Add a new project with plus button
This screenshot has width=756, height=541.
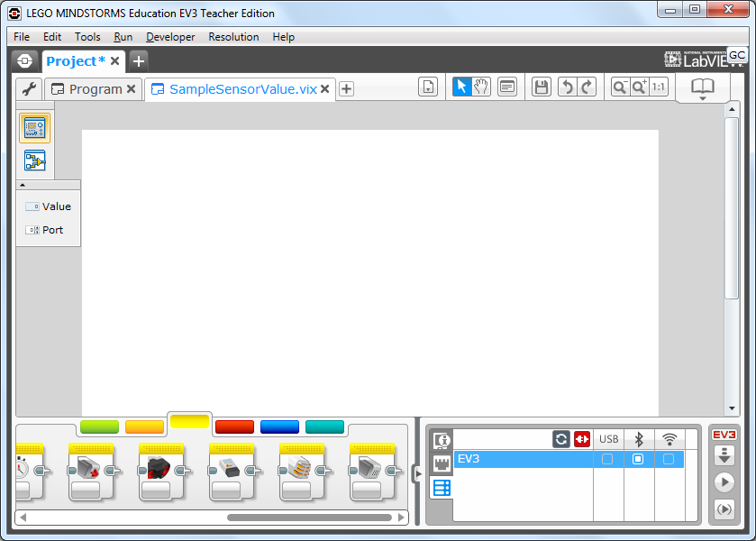click(x=139, y=61)
